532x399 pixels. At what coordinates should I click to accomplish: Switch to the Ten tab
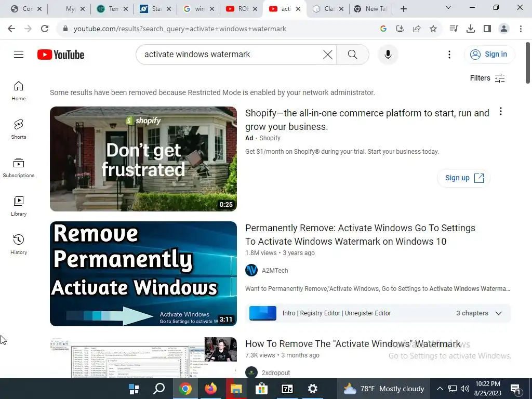[113, 9]
